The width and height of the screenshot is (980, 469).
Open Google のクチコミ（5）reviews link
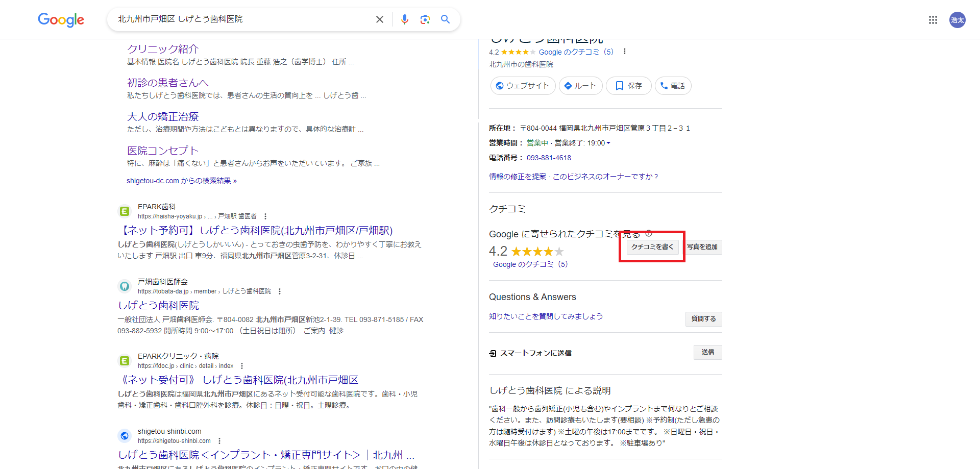pos(576,52)
